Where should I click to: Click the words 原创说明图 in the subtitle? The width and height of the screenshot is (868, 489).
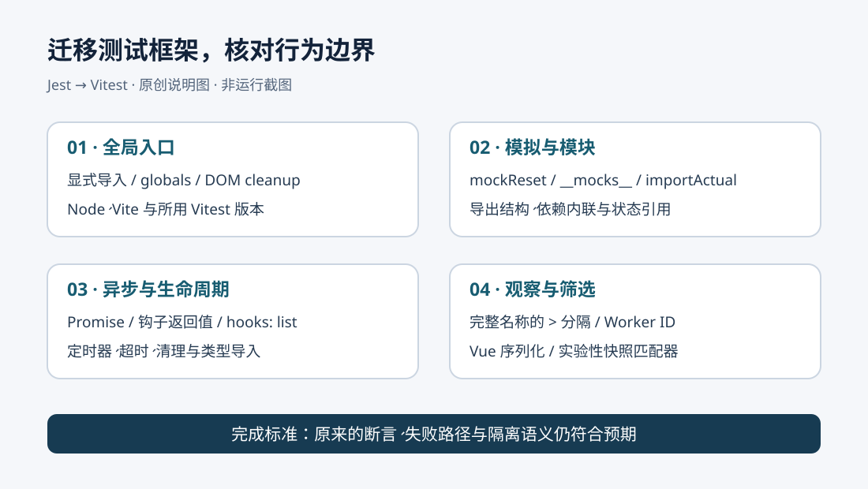point(174,85)
